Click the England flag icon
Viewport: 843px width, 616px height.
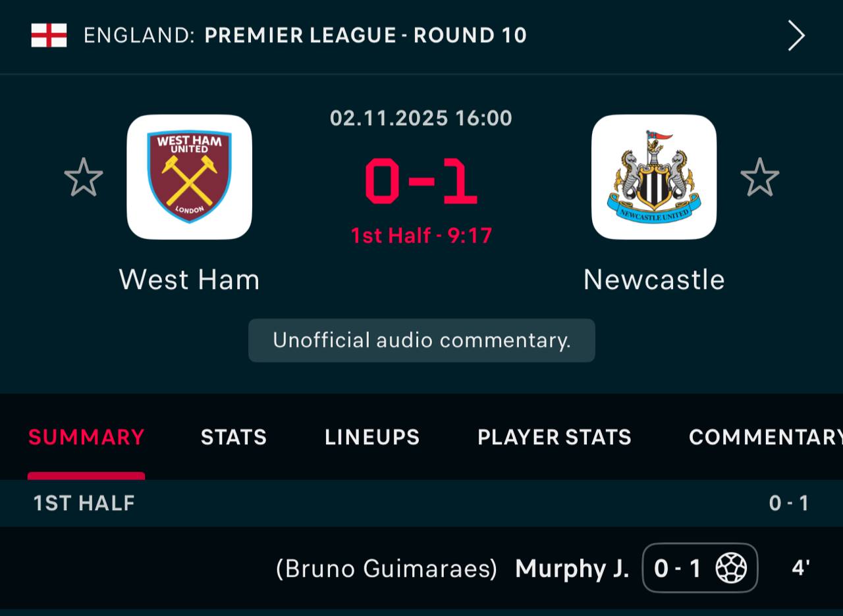(x=49, y=35)
